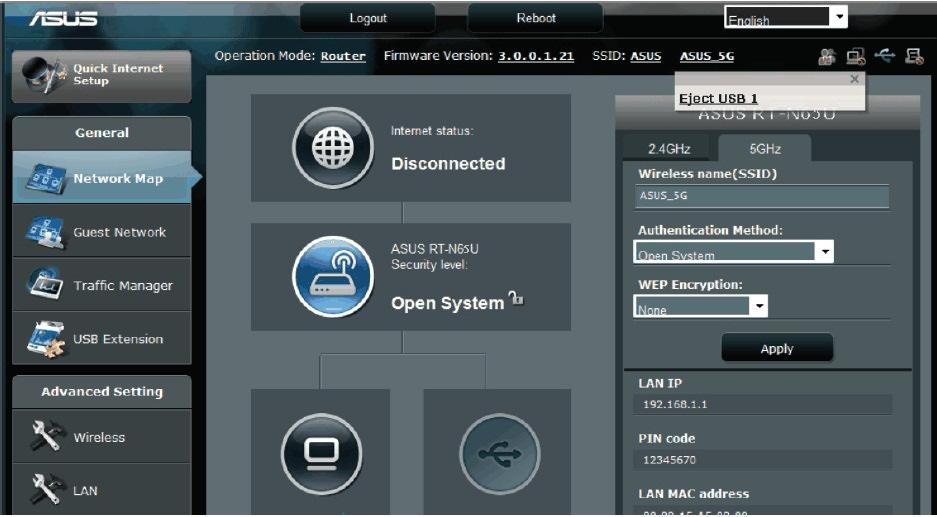937x517 pixels.
Task: Click the Reboot button
Action: (535, 19)
